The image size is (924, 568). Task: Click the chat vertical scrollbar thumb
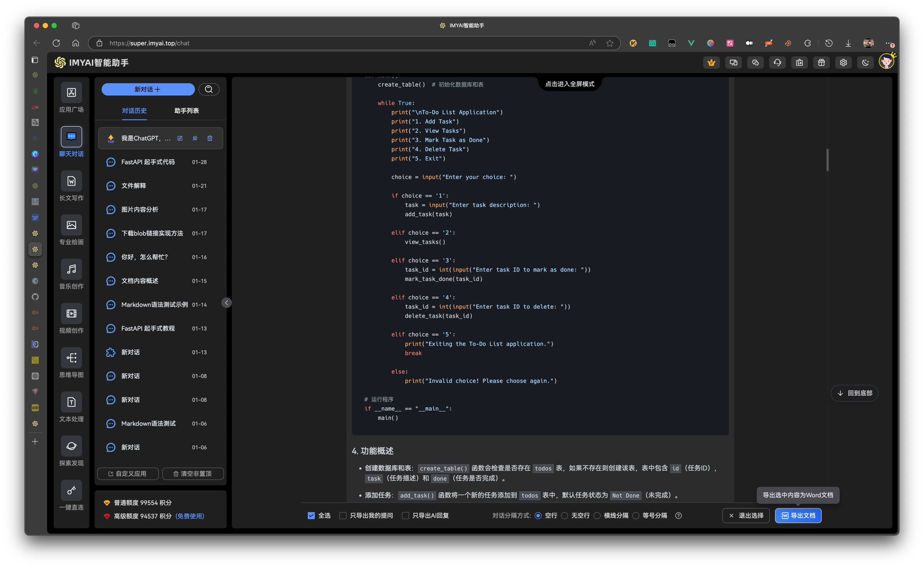827,160
